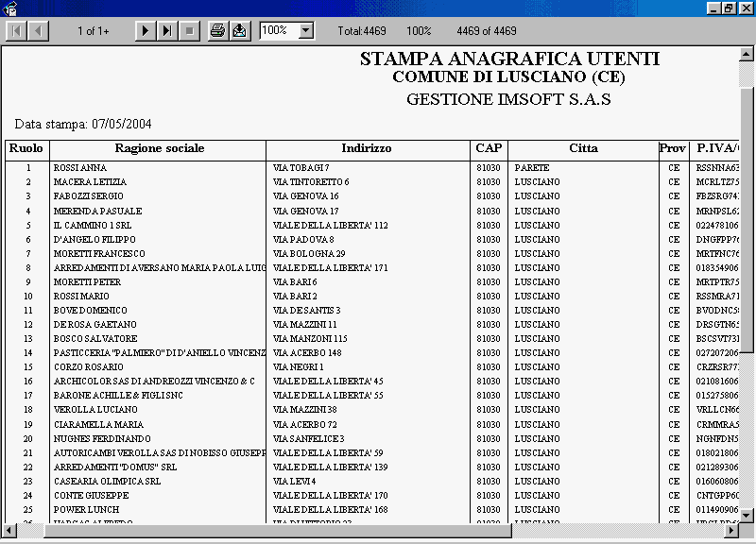Select the name "BOSCO SALVATORE"
756x544 pixels.
[95, 339]
